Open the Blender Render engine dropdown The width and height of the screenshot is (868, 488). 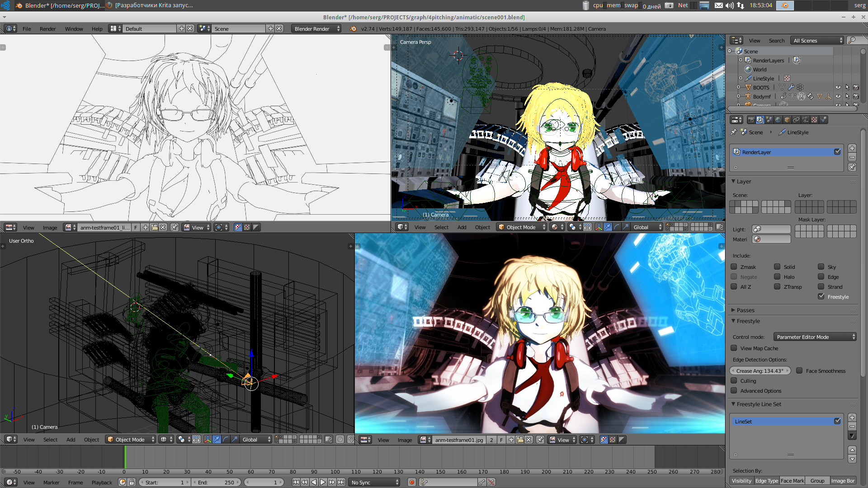point(316,28)
